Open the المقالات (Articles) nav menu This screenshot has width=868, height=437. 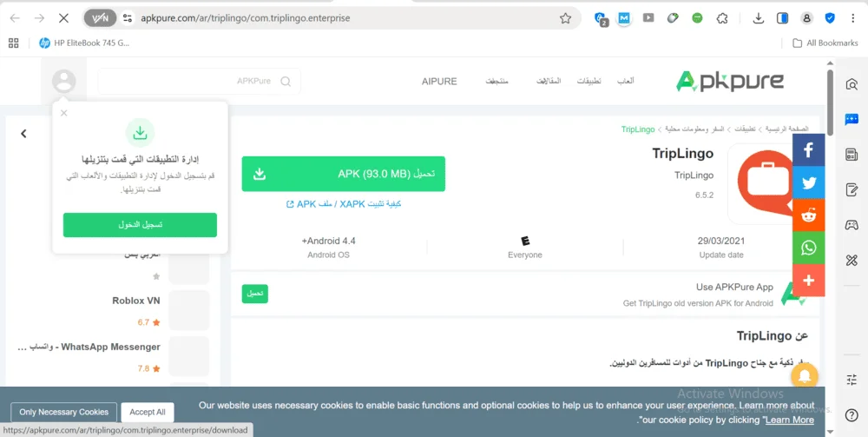548,82
